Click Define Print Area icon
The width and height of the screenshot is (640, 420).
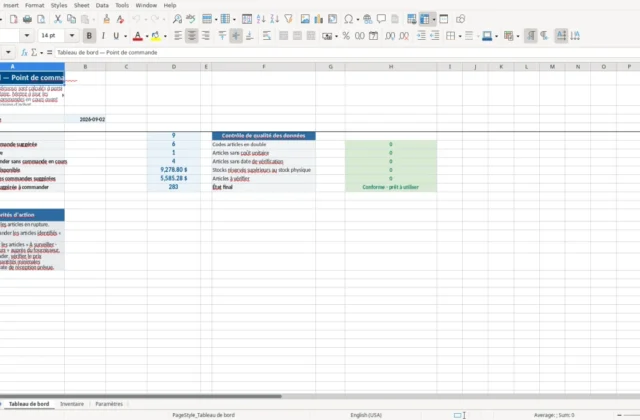(x=411, y=19)
